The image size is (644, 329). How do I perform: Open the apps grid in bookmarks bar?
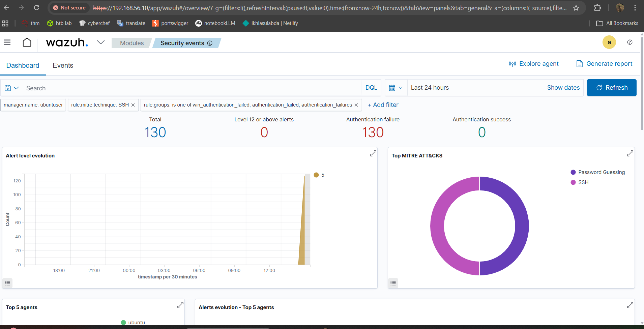(x=5, y=23)
